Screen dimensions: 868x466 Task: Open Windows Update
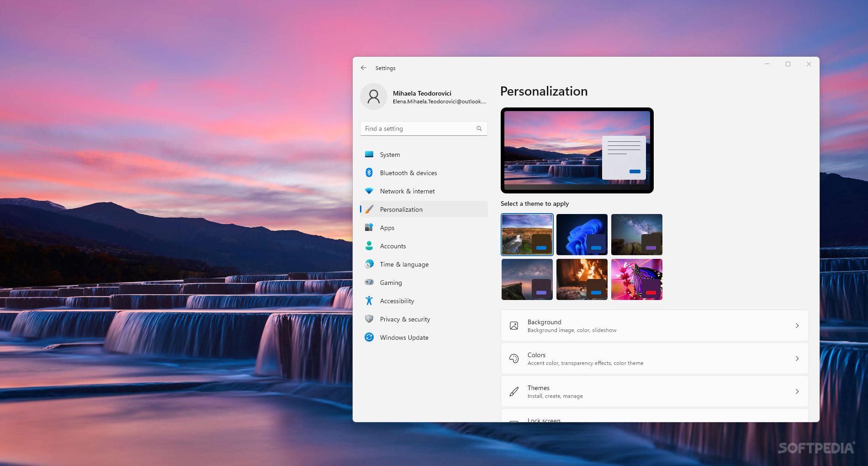(x=424, y=337)
